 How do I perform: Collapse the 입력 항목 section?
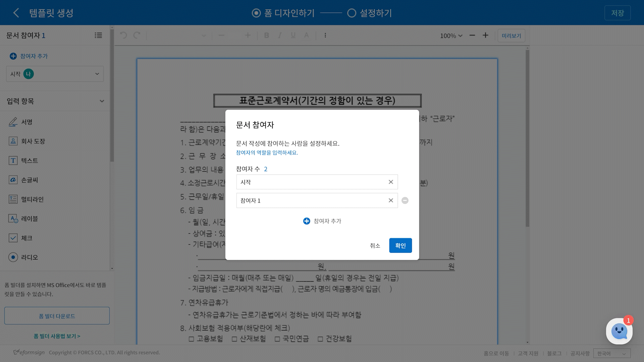[102, 101]
